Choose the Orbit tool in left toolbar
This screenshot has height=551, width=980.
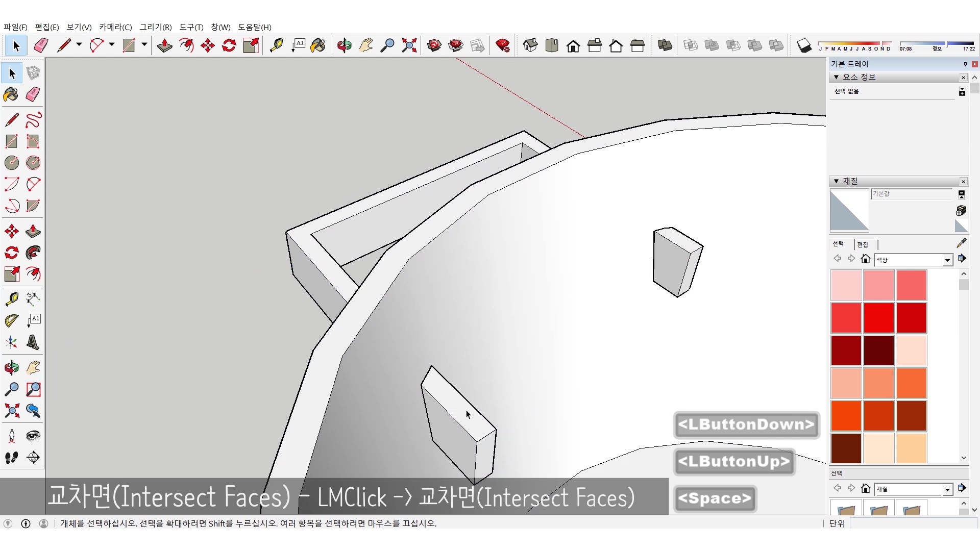tap(11, 367)
